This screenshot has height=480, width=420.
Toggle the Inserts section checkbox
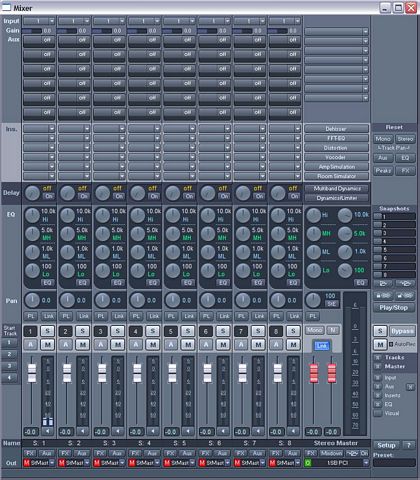pyautogui.click(x=377, y=396)
